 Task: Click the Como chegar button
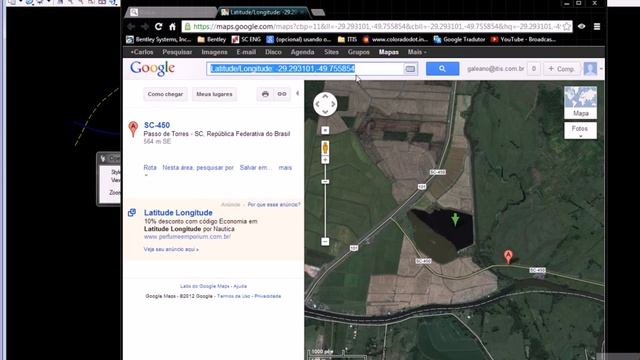click(x=165, y=94)
